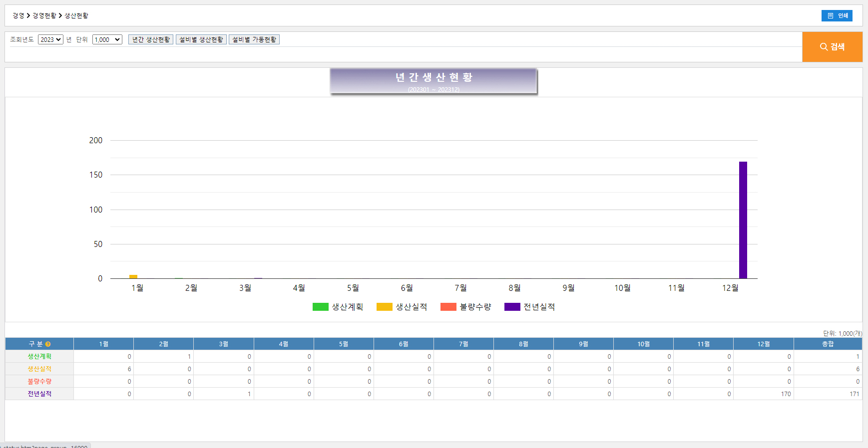The height and width of the screenshot is (448, 868).
Task: Click the magnifier icon on the orange search button
Action: click(x=824, y=47)
